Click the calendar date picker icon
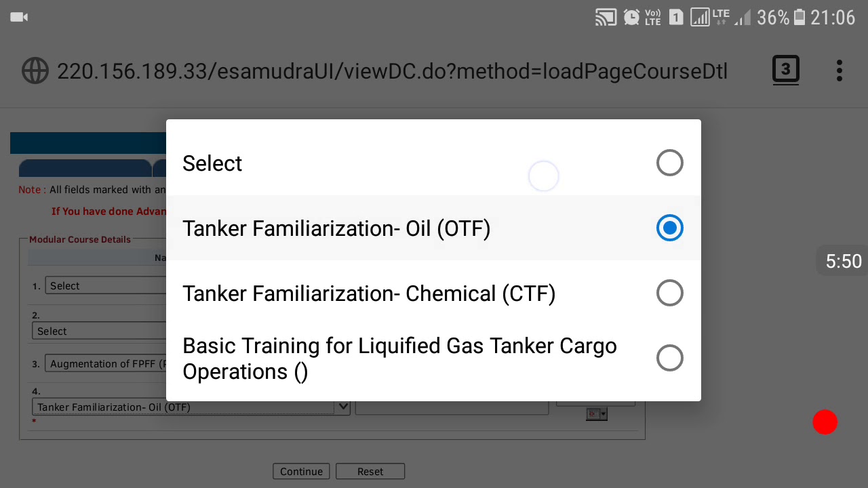Viewport: 868px width, 488px height. coord(597,413)
